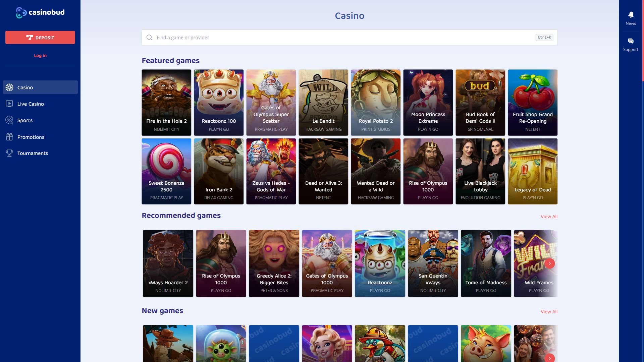Screen dimensions: 644x362
Task: Open Dead or Alive 3: Wanted
Action: click(323, 171)
